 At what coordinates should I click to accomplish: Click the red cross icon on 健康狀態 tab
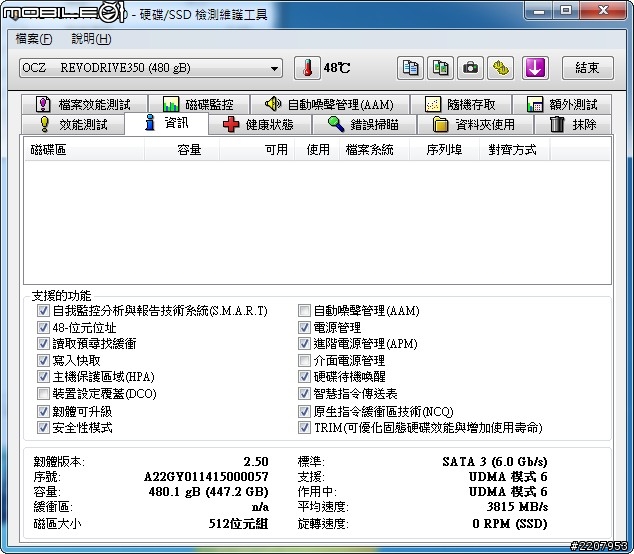(231, 124)
